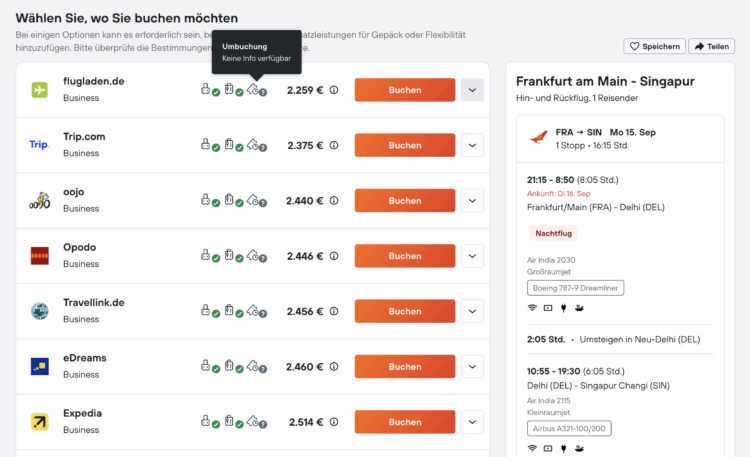Click the carry-on baggage icon for oojo
750x457 pixels.
click(x=205, y=200)
